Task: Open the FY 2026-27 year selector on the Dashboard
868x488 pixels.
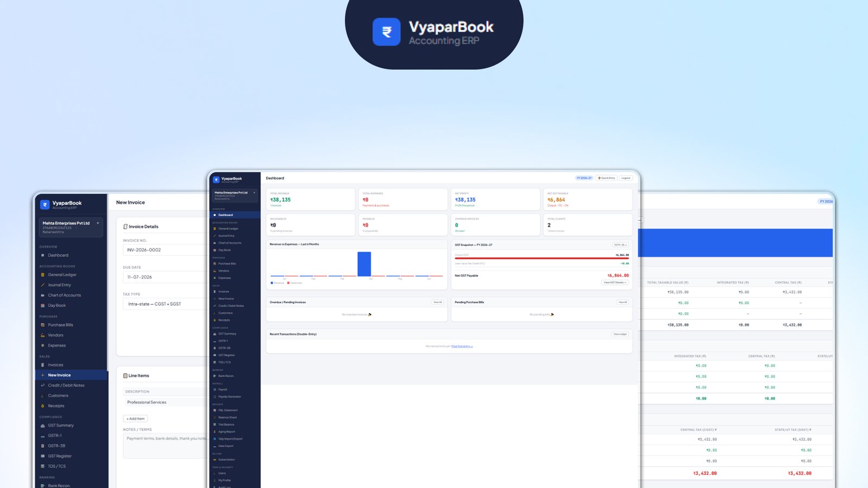Action: tap(584, 178)
